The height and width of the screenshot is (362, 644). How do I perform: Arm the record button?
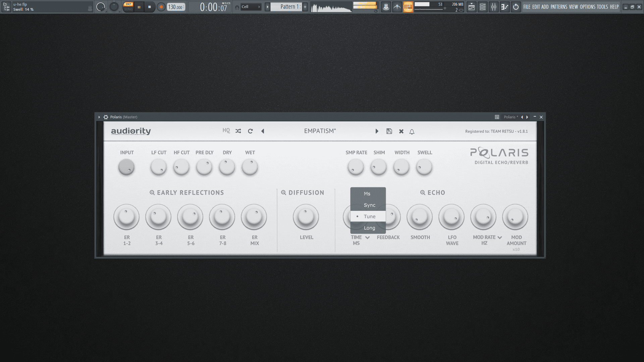coord(161,7)
